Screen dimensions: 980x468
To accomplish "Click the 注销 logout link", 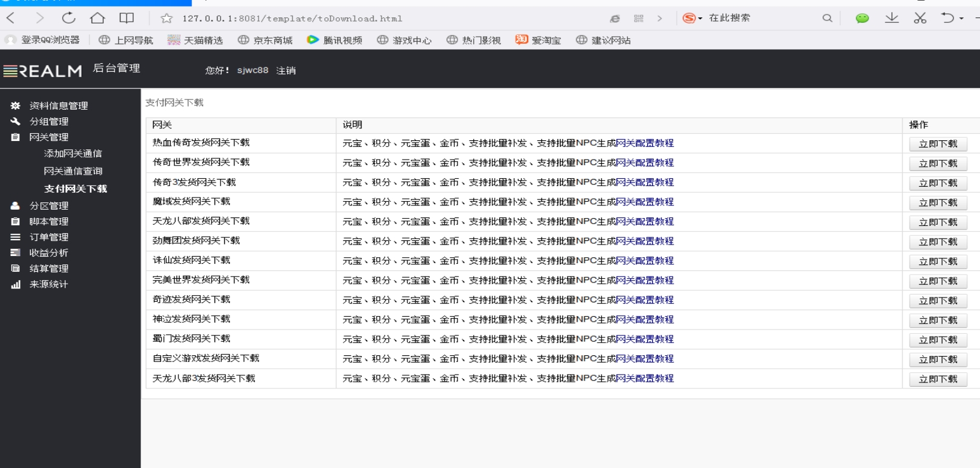I will point(286,70).
